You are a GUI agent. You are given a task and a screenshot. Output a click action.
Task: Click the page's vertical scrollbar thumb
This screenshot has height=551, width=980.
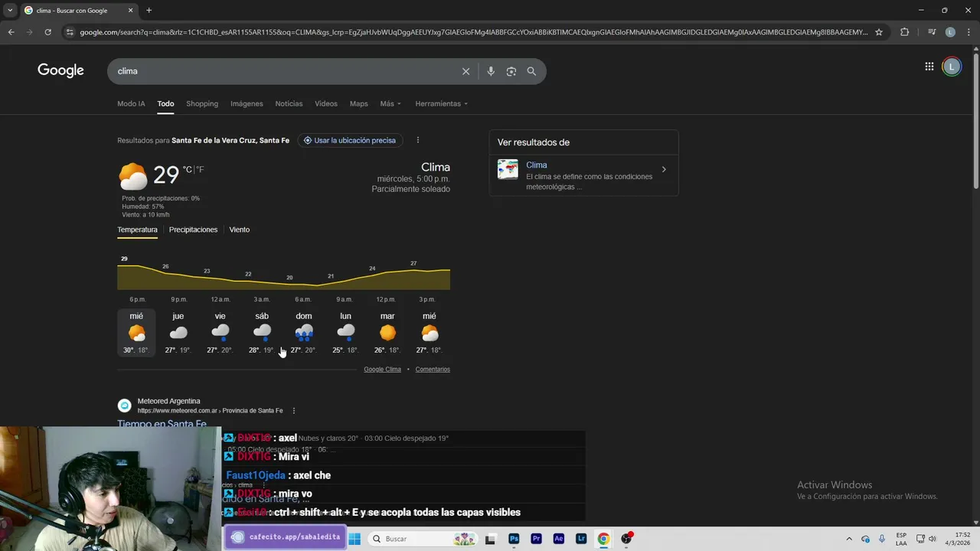(x=975, y=120)
